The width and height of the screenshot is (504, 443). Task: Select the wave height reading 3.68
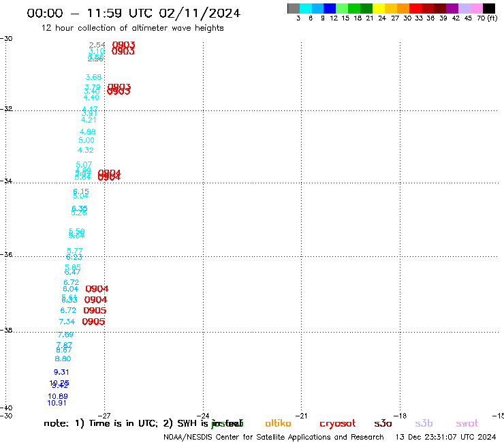click(x=93, y=77)
